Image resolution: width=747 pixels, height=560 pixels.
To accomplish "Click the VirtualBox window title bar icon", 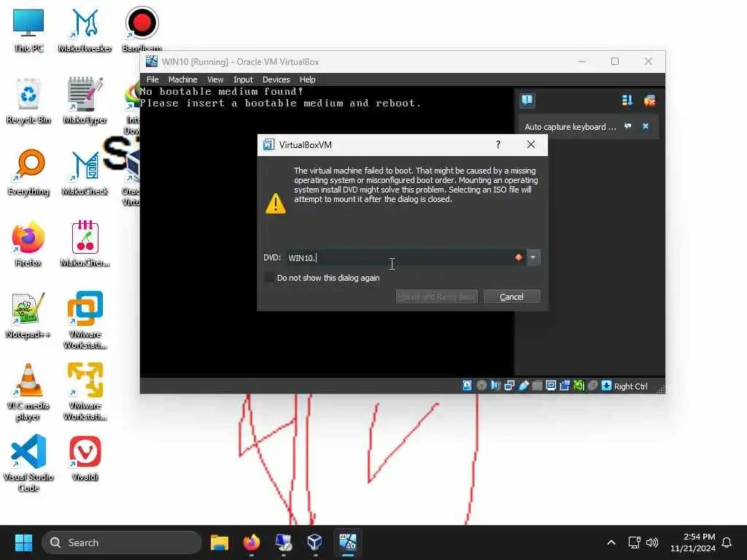I will pos(152,61).
